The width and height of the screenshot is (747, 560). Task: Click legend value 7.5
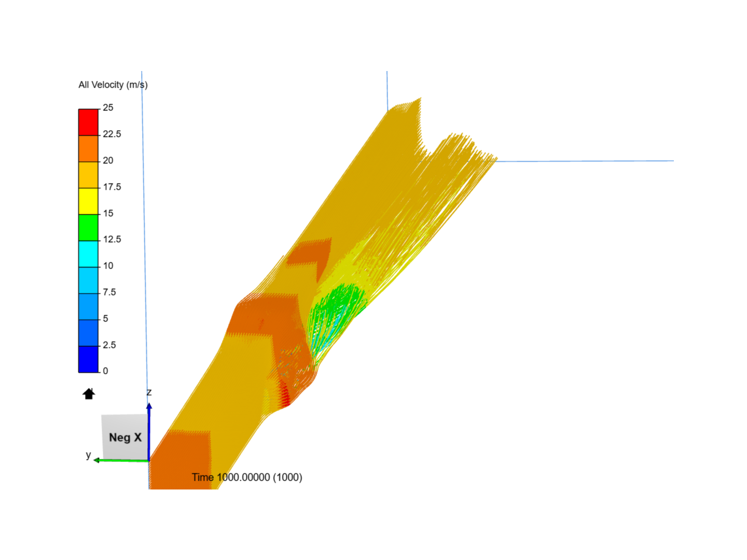click(109, 292)
